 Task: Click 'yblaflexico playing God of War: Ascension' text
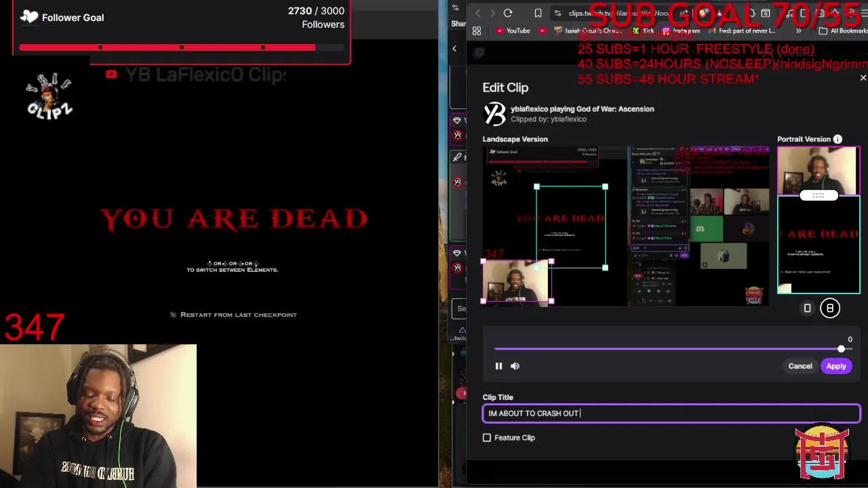click(x=582, y=109)
